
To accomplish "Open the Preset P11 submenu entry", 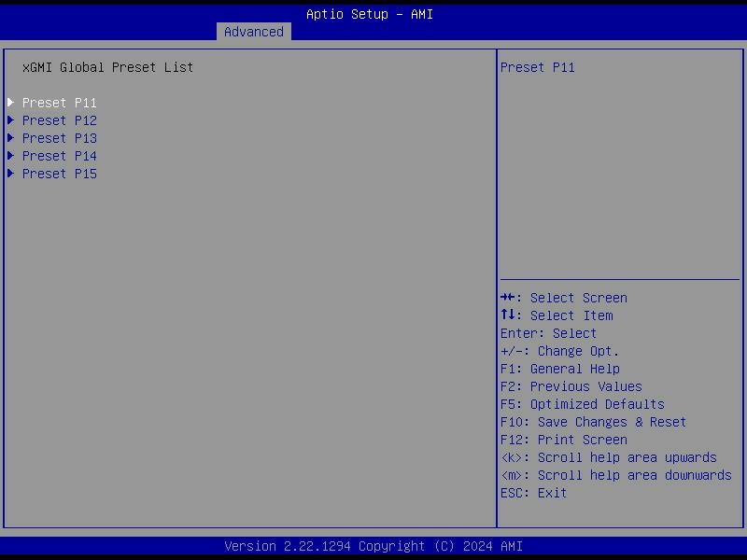I will point(60,103).
